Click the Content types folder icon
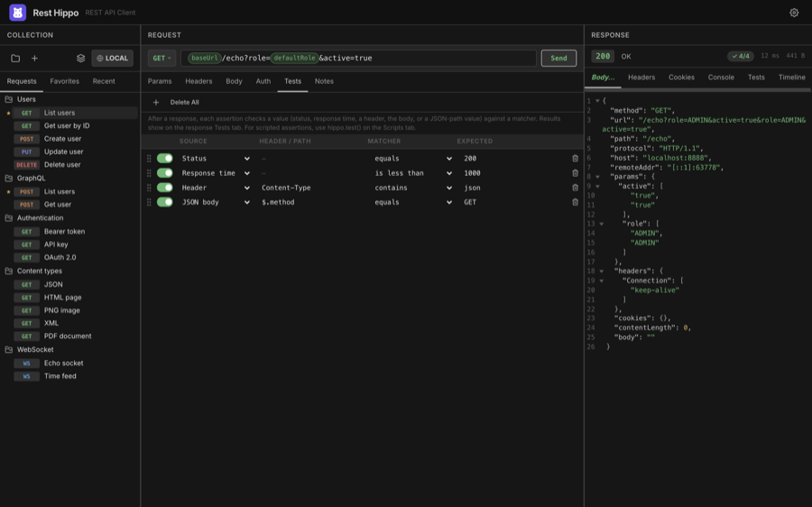Viewport: 812px width, 507px height. pyautogui.click(x=9, y=271)
